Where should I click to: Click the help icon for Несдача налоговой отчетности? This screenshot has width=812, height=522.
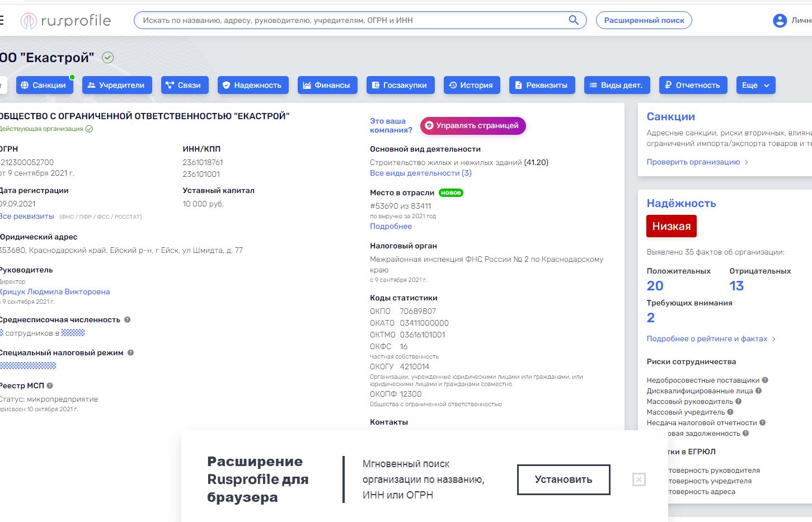762,422
